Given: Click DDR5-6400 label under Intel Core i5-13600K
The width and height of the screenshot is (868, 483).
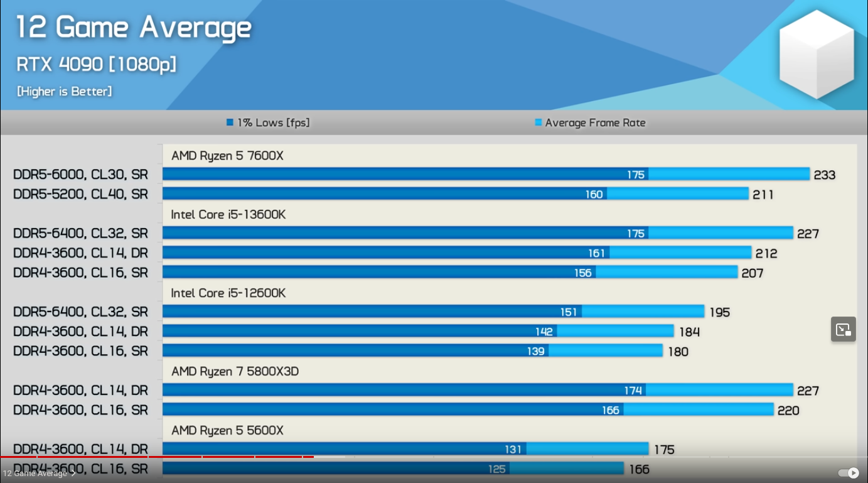Looking at the screenshot, I should click(81, 234).
